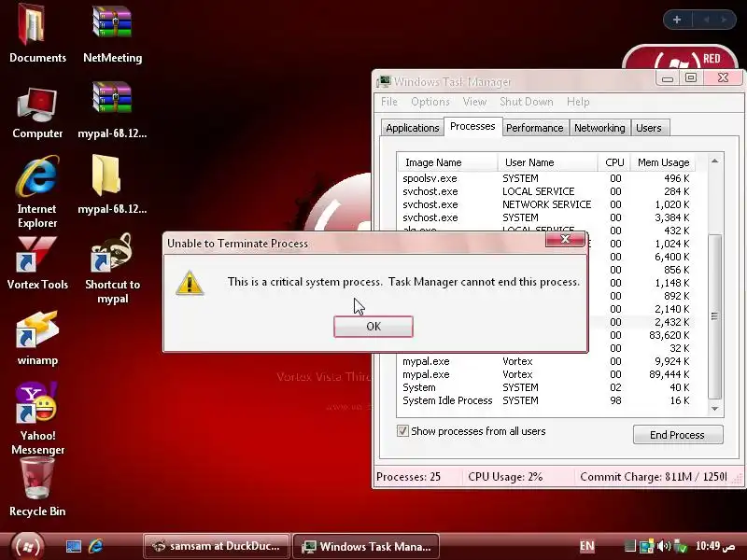The height and width of the screenshot is (560, 747).
Task: Sort by the Image Name column header
Action: [x=447, y=162]
